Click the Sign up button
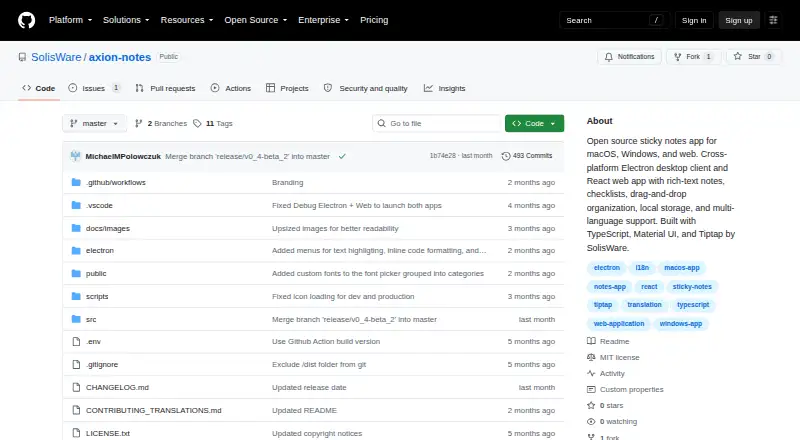Screen dimensions: 800x440 tap(739, 20)
